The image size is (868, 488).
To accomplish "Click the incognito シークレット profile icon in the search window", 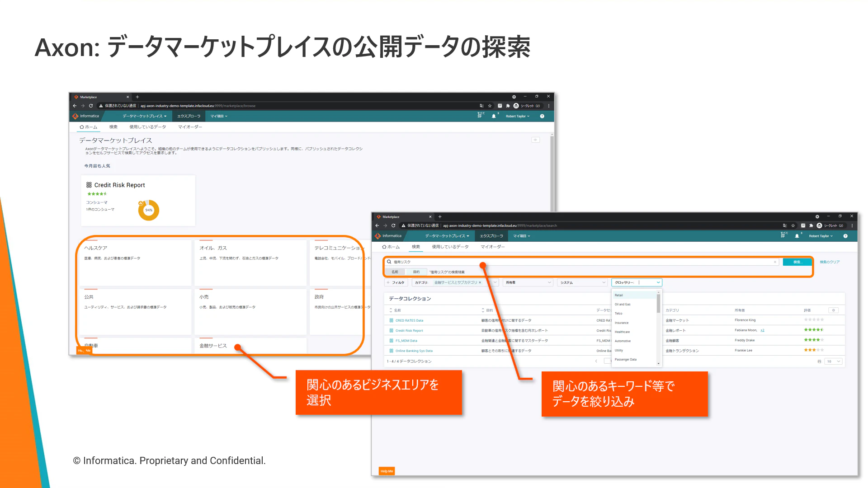I will (x=819, y=225).
